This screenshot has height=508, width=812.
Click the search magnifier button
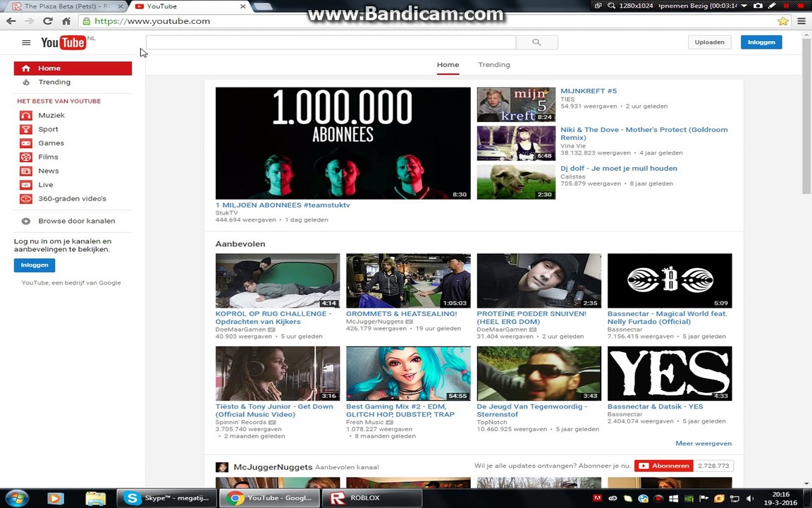[537, 42]
